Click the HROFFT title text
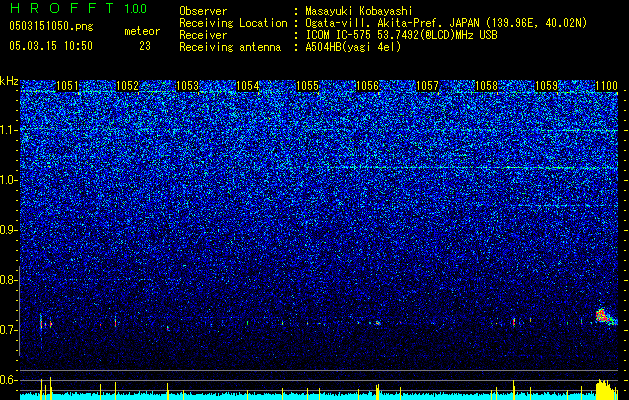 click(x=63, y=8)
